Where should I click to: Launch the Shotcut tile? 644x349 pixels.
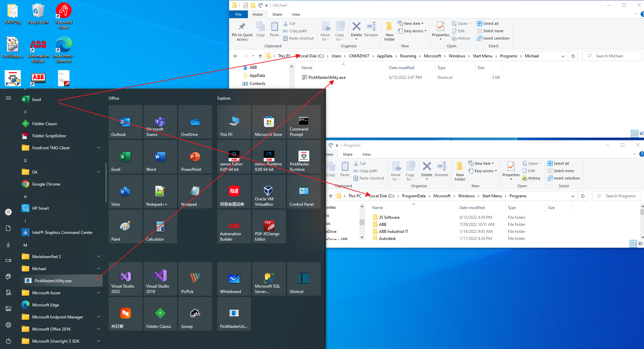[x=304, y=279]
